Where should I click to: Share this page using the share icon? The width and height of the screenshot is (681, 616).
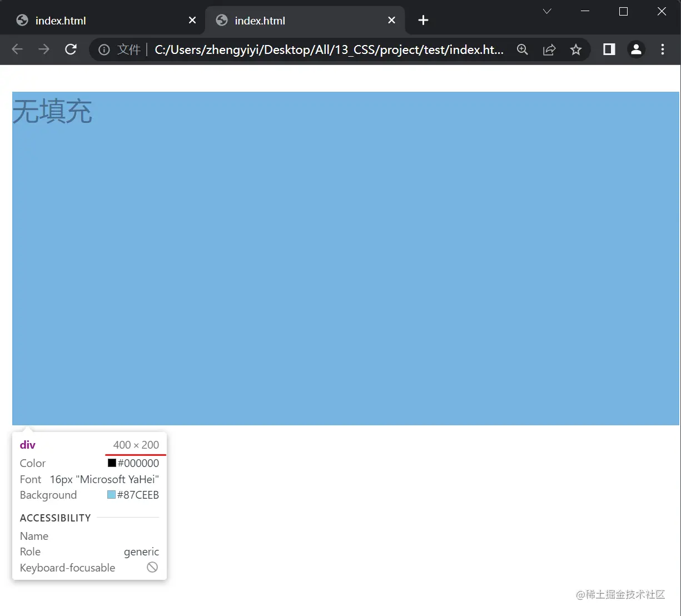(549, 49)
